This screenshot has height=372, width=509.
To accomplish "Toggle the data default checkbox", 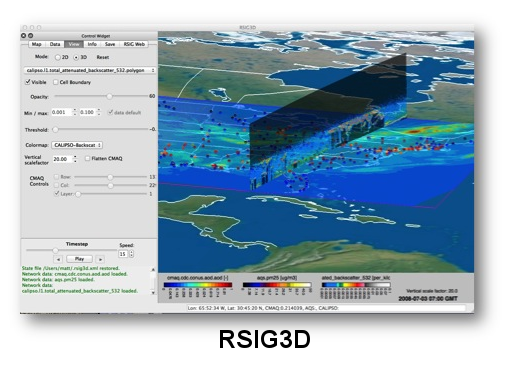I will pyautogui.click(x=110, y=112).
